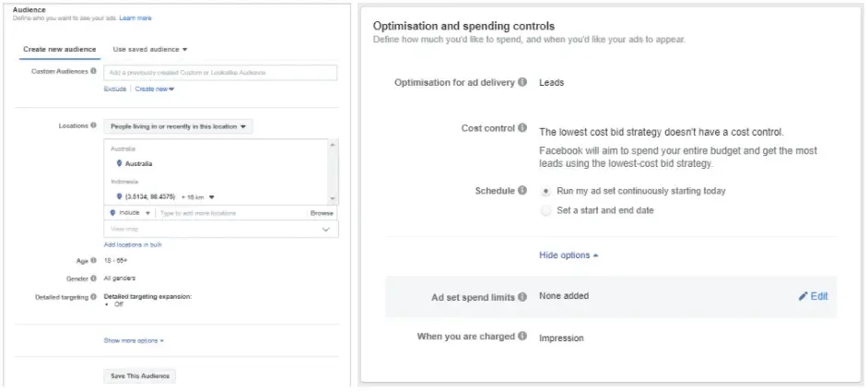Click info icon next to When you are charged
868x392 pixels.
coord(522,336)
